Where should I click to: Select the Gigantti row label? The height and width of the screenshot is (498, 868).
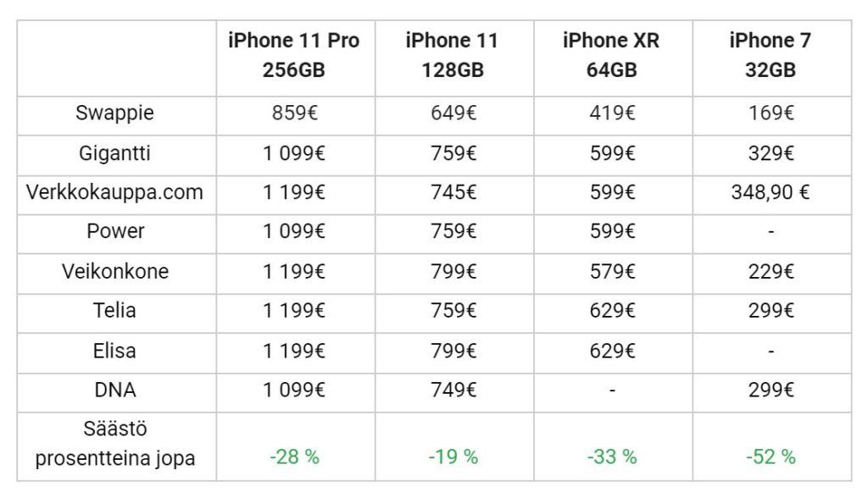pyautogui.click(x=114, y=153)
